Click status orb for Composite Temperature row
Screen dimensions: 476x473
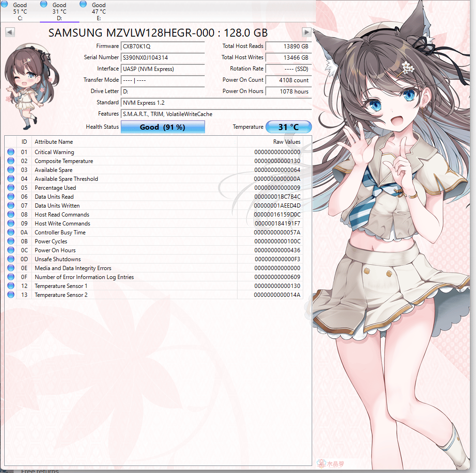pyautogui.click(x=11, y=160)
